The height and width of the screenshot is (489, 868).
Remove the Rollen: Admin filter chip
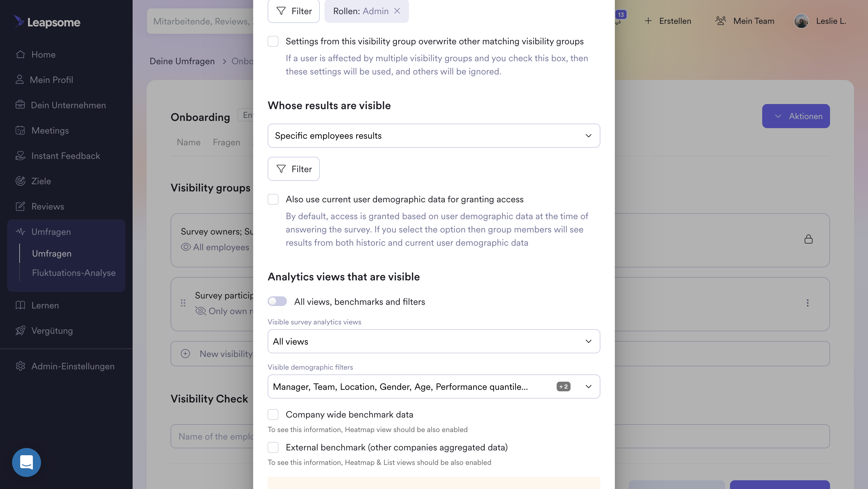[397, 11]
